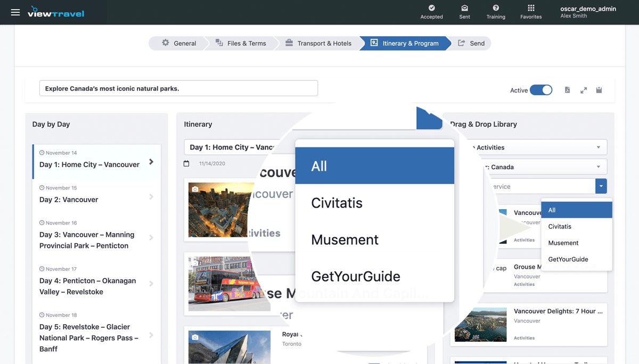Screen dimensions: 639x364
Task: Click the ViewTravel logo
Action: coord(56,12)
